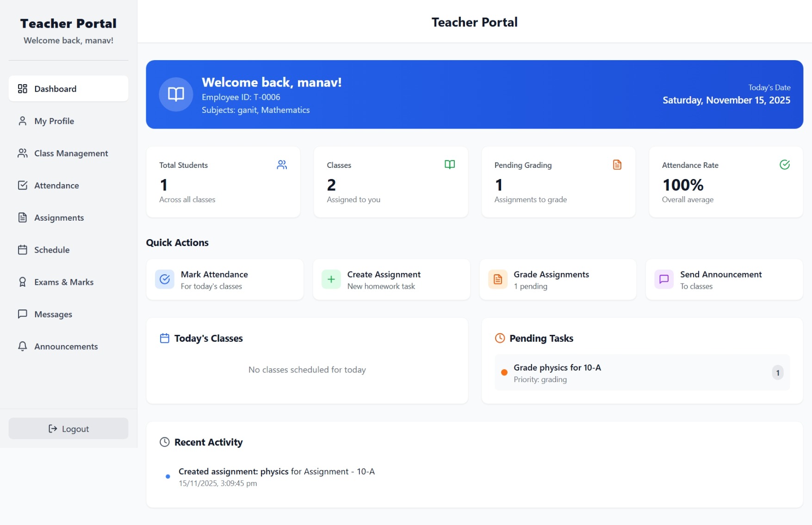
Task: Select the Dashboard grid icon in sidebar
Action: (x=22, y=88)
